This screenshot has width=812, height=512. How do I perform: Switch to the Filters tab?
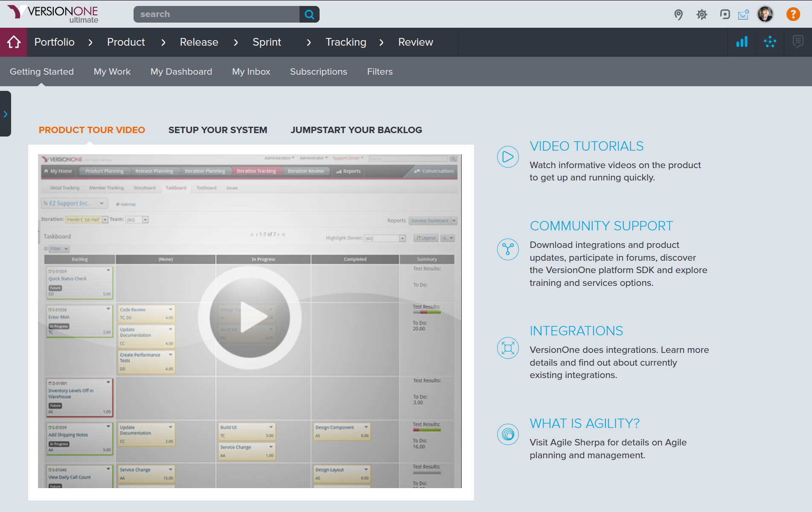tap(380, 72)
